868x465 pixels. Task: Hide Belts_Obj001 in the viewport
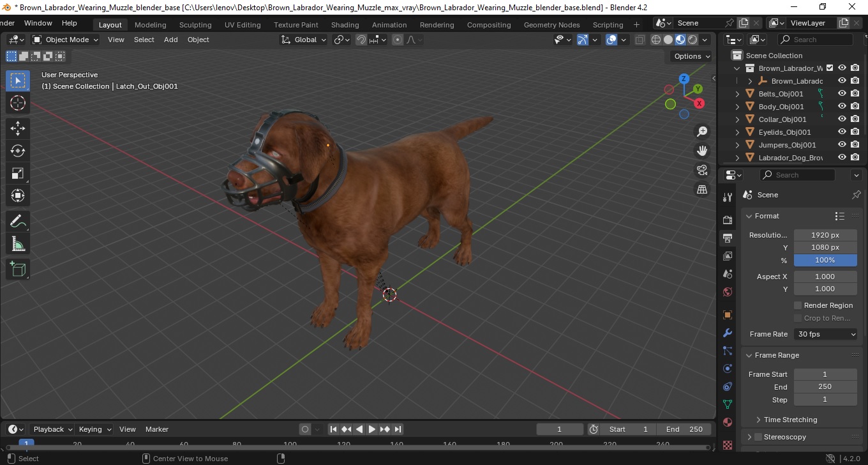click(x=842, y=94)
